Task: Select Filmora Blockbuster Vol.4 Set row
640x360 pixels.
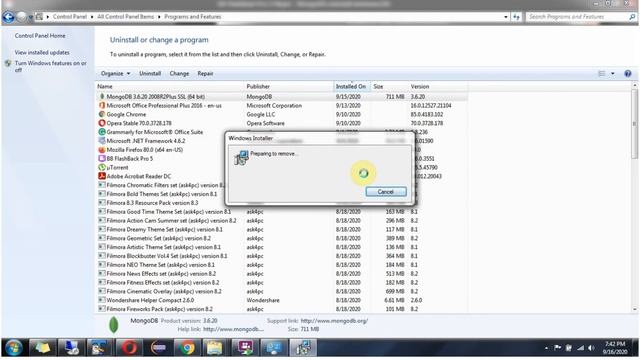Action: 282,256
